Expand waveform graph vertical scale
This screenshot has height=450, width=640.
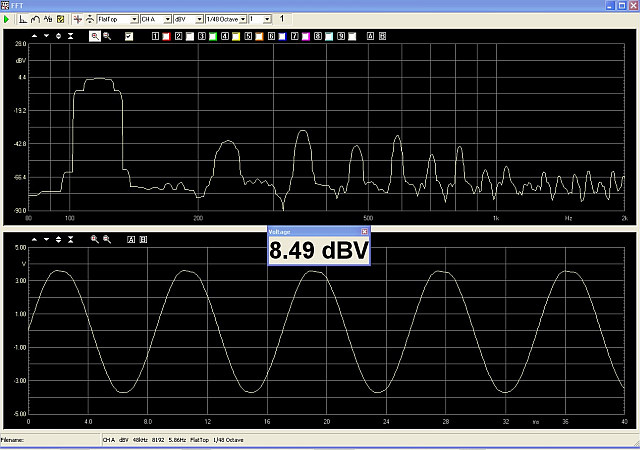coord(58,239)
